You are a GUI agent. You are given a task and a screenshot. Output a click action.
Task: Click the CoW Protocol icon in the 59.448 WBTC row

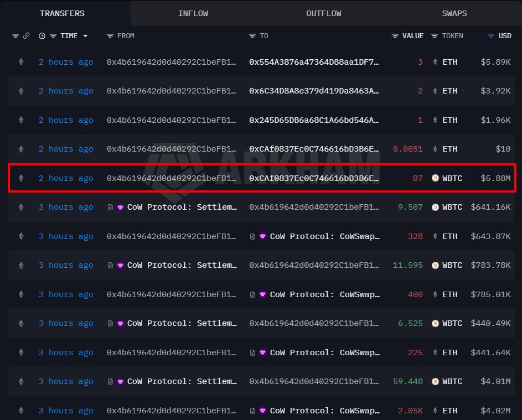tap(121, 381)
